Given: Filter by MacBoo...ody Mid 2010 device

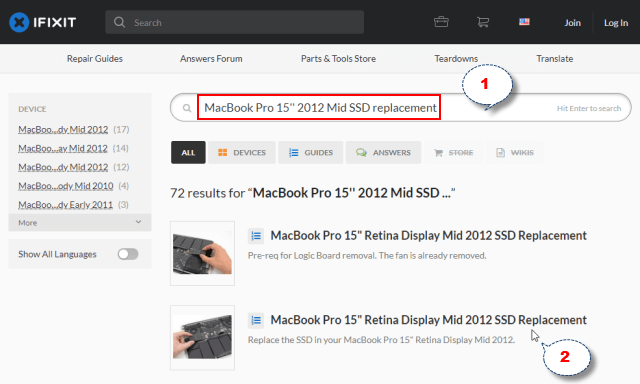Looking at the screenshot, I should click(66, 186).
